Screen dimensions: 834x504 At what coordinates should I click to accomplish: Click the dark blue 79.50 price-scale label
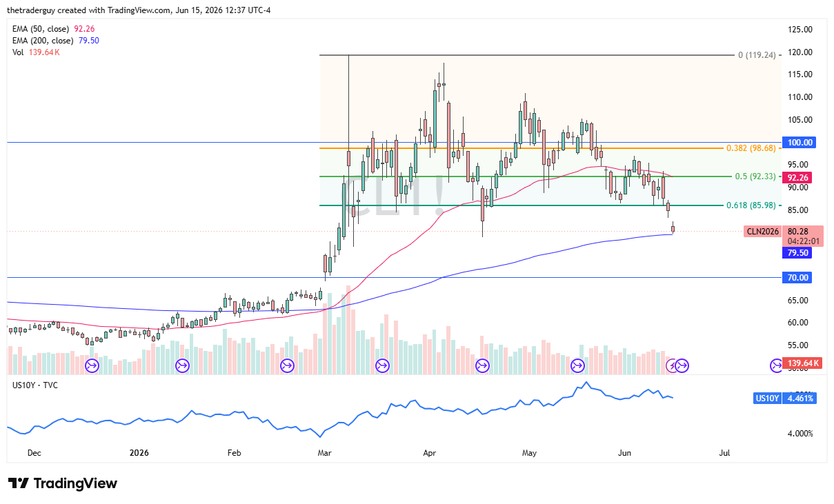click(797, 253)
